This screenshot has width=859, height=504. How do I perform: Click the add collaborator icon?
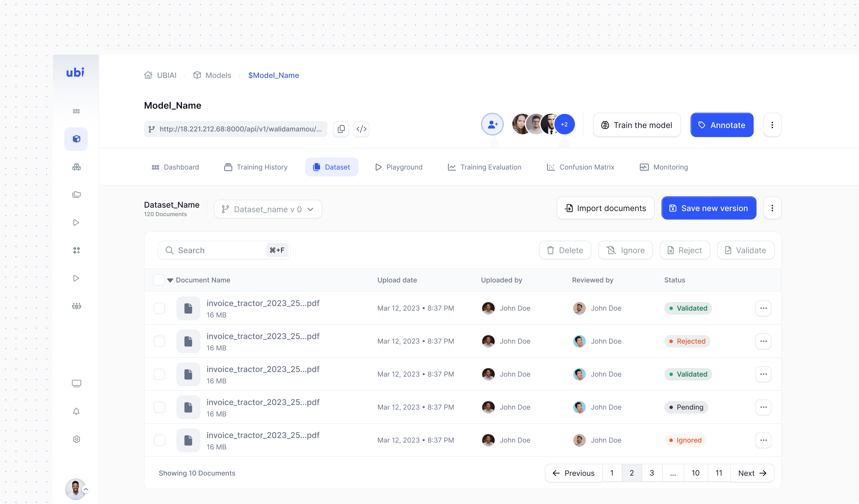pyautogui.click(x=492, y=125)
